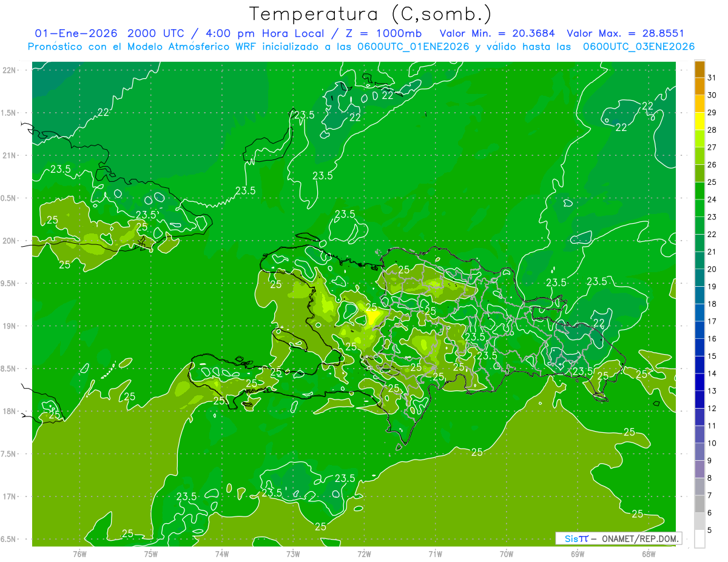Image resolution: width=728 pixels, height=562 pixels.
Task: Click the legend band between 26 and 27
Action: tap(699, 156)
